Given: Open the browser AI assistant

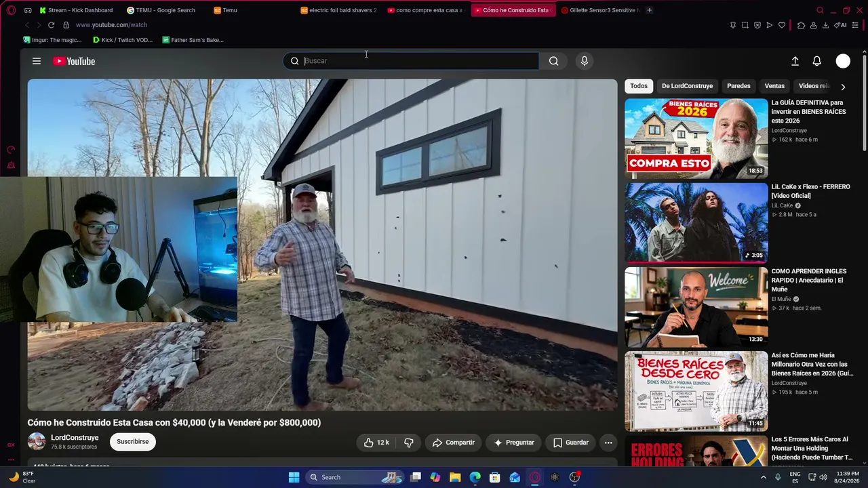Looking at the screenshot, I should pyautogui.click(x=840, y=25).
